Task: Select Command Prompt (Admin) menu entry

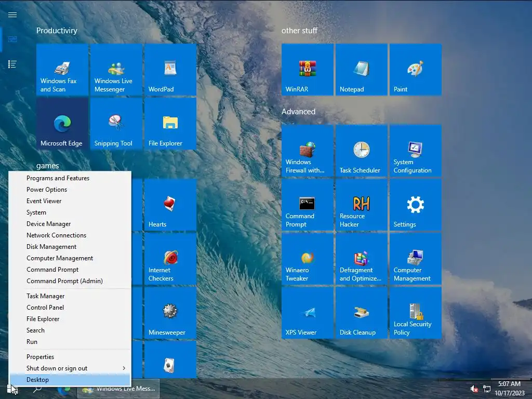Action: click(70, 281)
